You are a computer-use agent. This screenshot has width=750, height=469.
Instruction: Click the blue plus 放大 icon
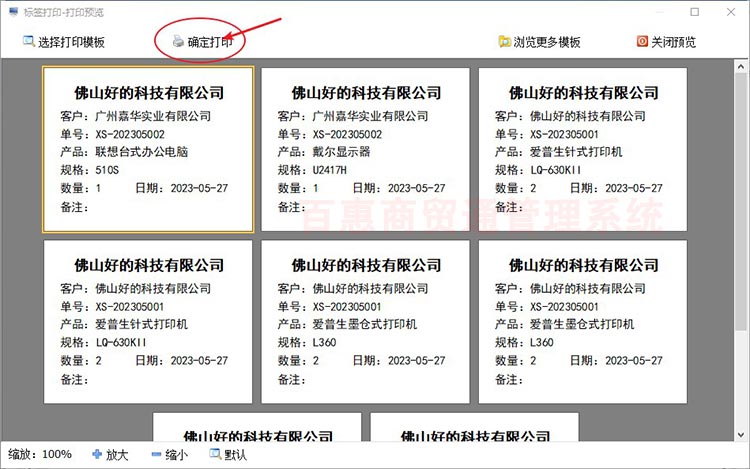(97, 454)
